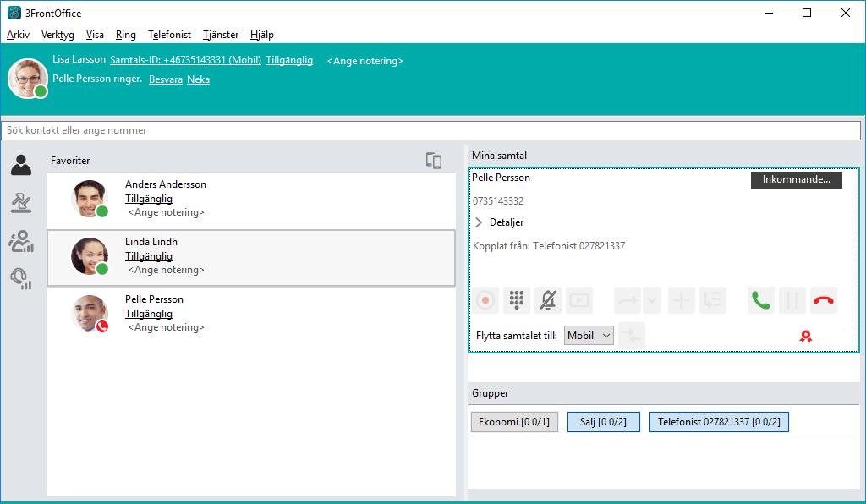Open the Arkiv menu
Screen dimensions: 866x504
19,35
